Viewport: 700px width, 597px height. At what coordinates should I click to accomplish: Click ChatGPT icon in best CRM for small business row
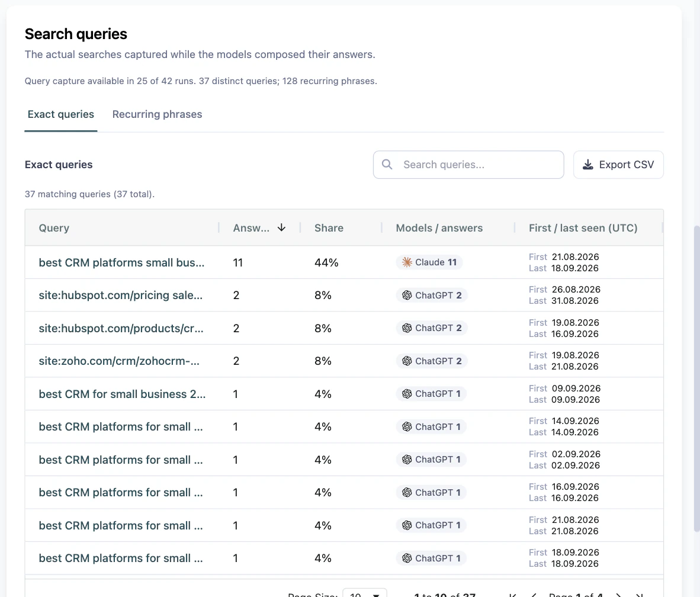[407, 394]
